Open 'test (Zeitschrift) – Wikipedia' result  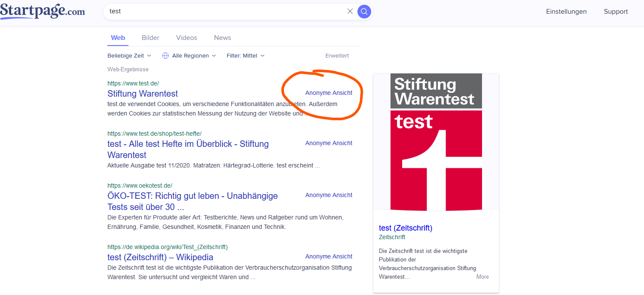coord(160,257)
